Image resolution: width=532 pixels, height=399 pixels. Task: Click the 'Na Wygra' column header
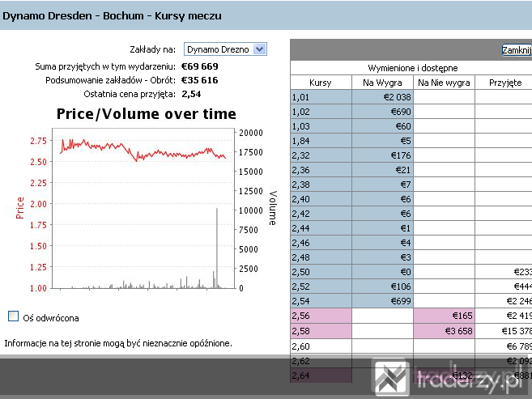point(382,83)
